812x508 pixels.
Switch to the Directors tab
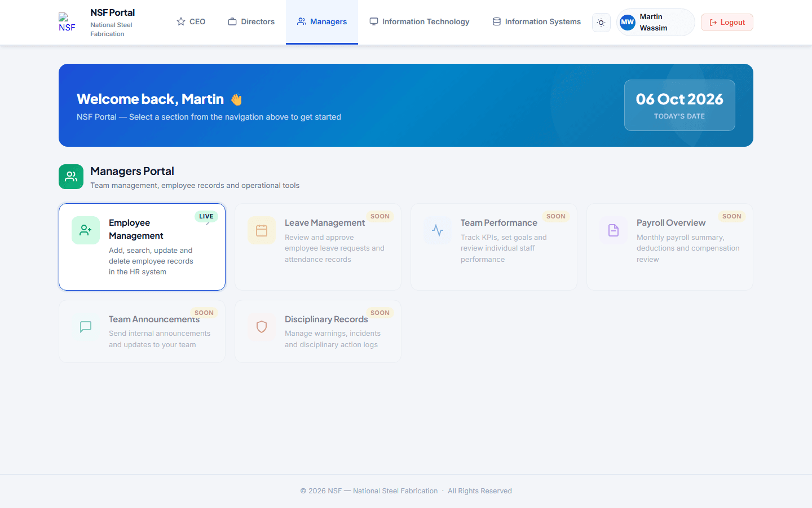click(251, 21)
